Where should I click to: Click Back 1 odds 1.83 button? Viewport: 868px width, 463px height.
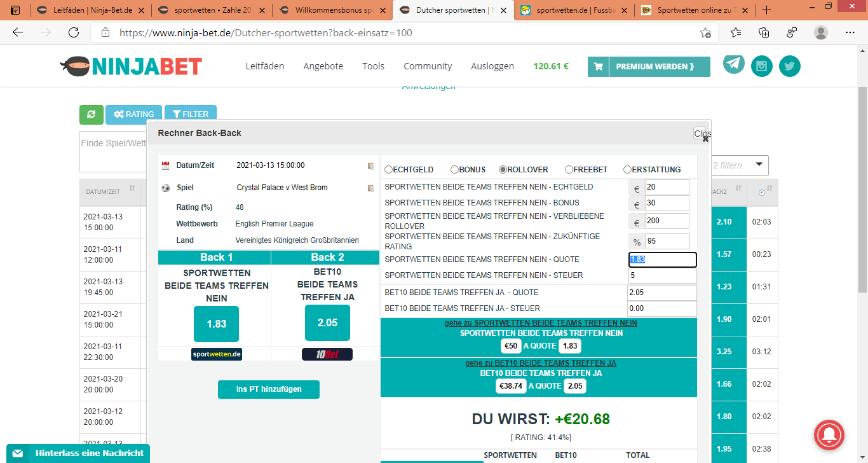point(216,324)
